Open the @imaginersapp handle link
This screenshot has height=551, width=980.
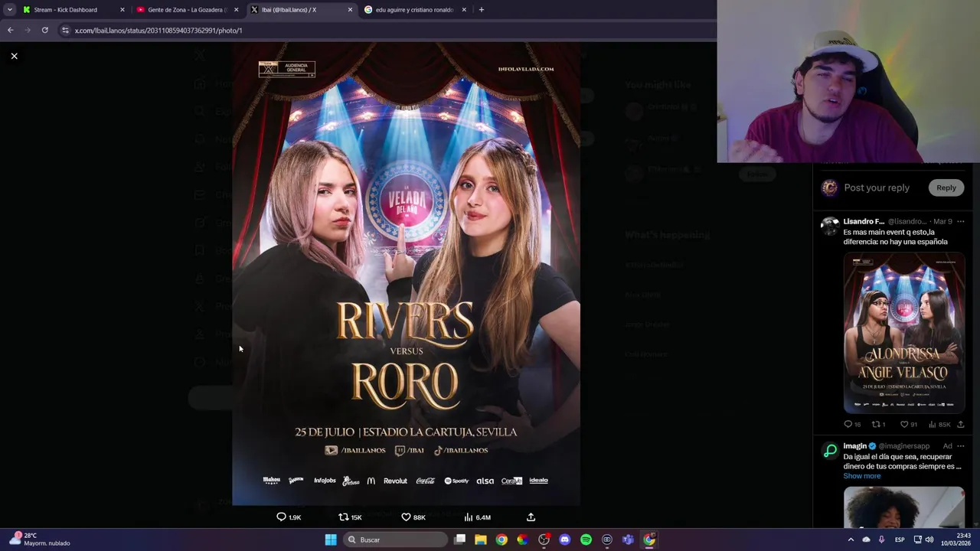(903, 446)
